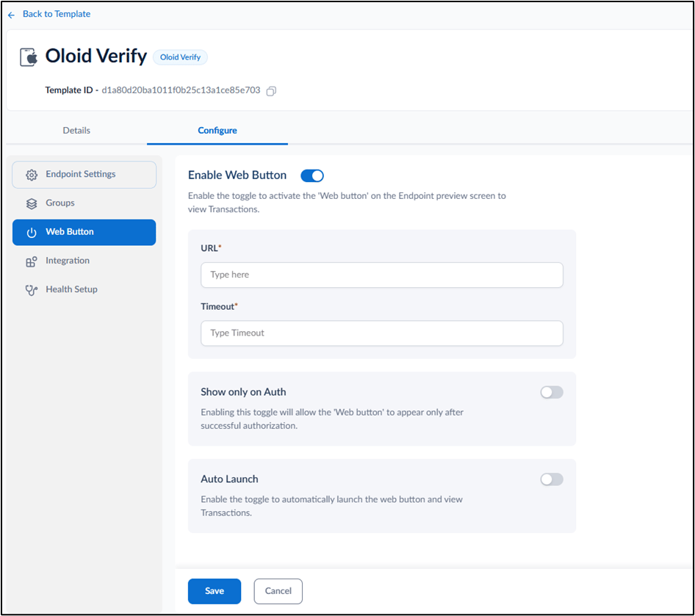Viewport: 695px width, 616px height.
Task: Select the Configure tab
Action: 217,130
